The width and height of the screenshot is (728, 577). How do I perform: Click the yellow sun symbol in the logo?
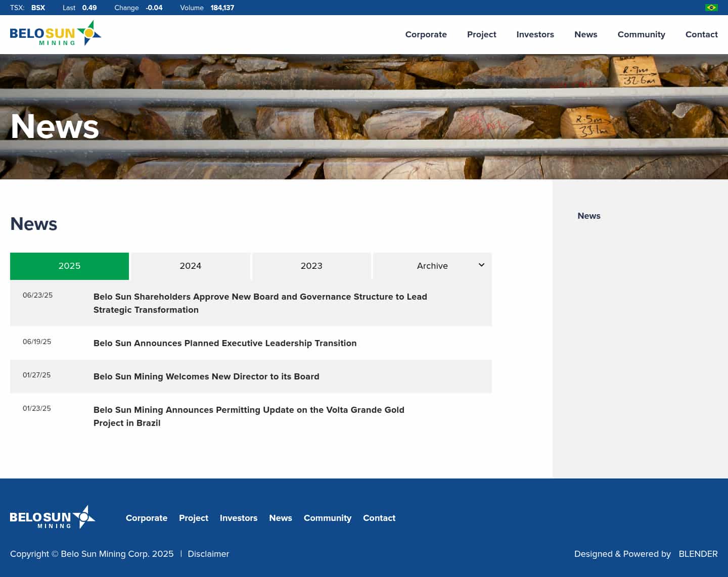(89, 32)
